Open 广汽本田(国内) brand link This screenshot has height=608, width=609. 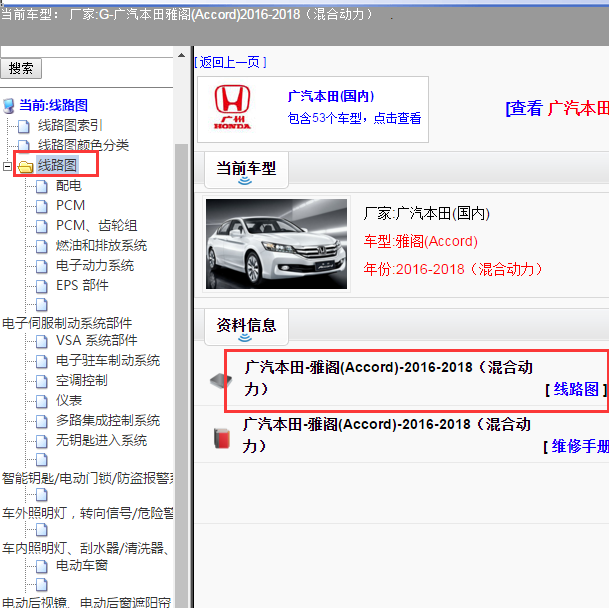pyautogui.click(x=331, y=96)
